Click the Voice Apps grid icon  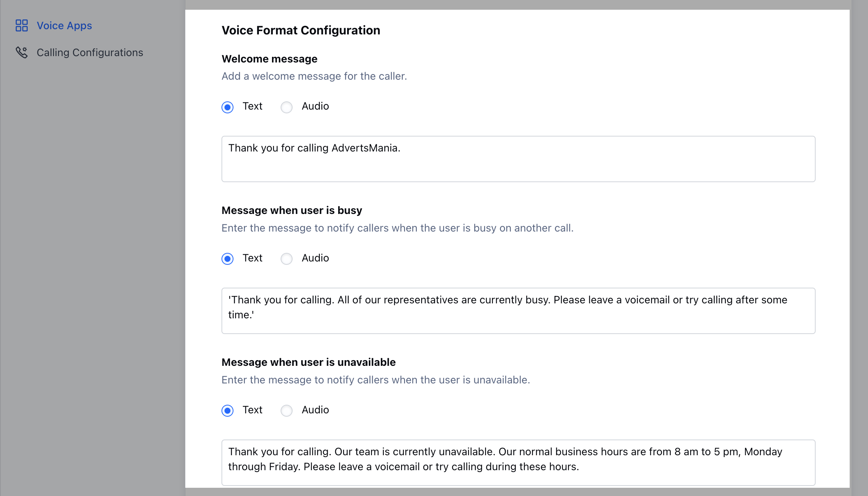[x=22, y=25]
